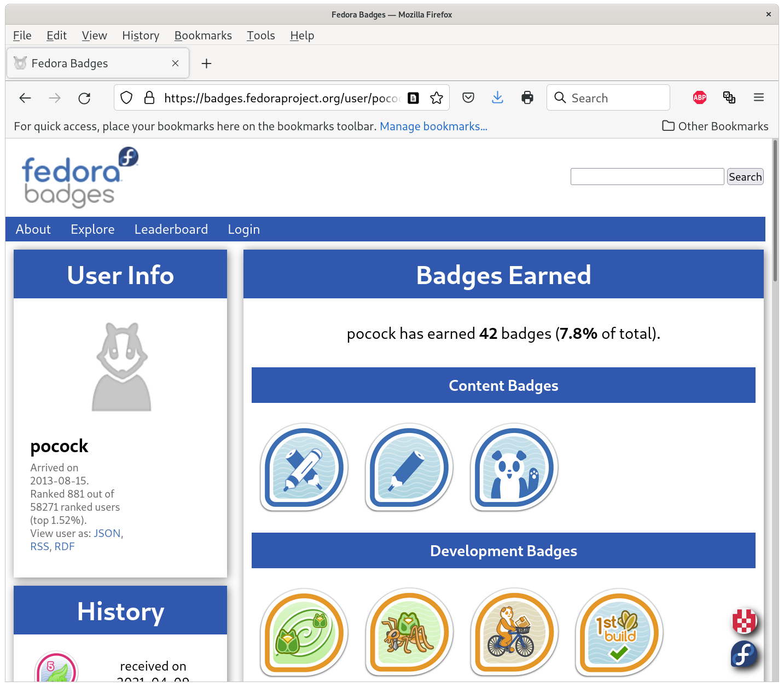Open the shield tracking protection icon
Viewport: 784px width, 687px height.
click(x=126, y=98)
